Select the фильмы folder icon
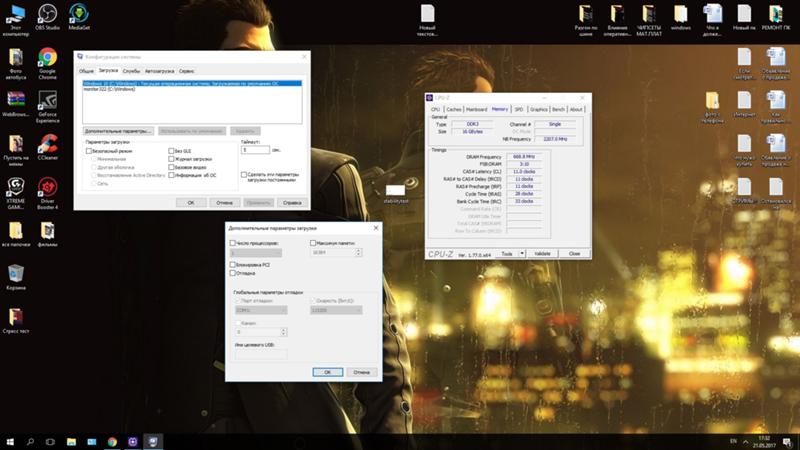This screenshot has width=800, height=450. pos(47,234)
